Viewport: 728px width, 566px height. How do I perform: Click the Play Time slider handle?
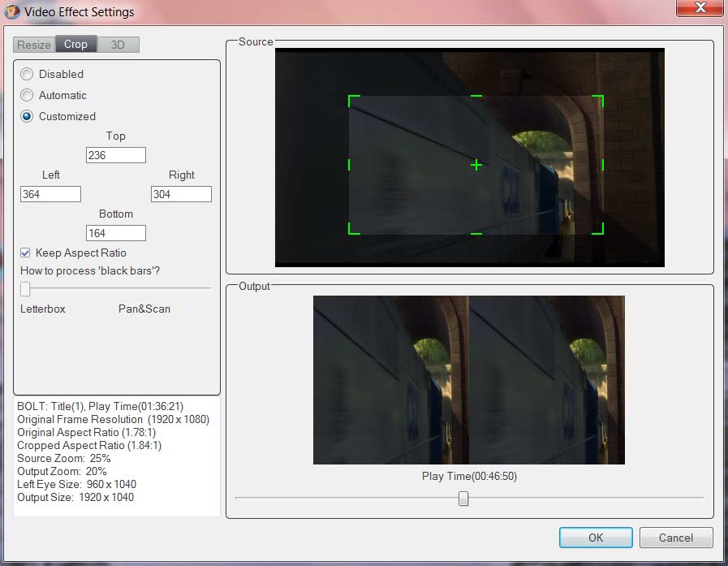(x=463, y=499)
